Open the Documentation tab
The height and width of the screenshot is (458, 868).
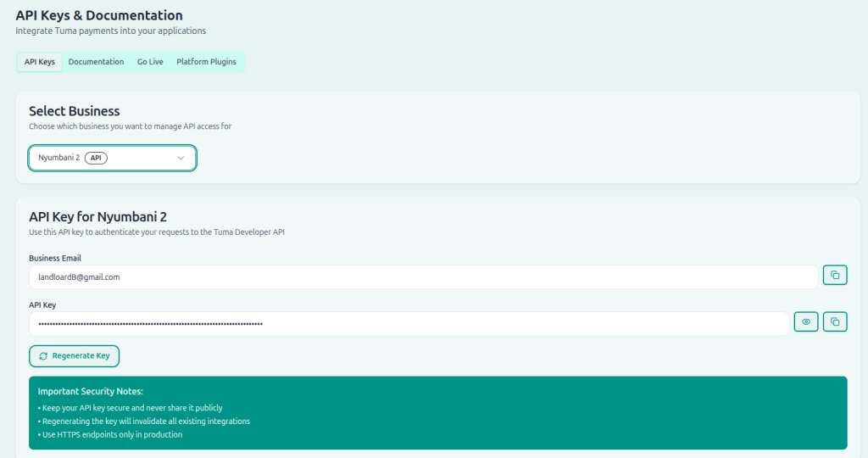tap(97, 62)
